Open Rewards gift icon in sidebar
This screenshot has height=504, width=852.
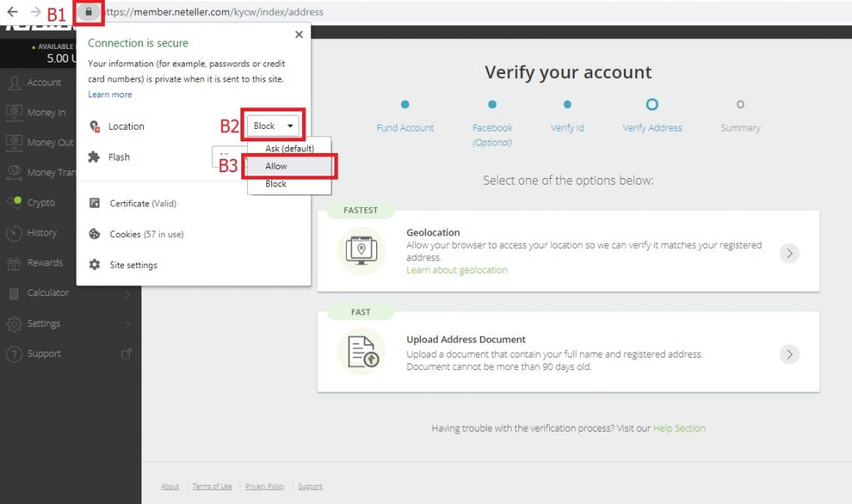(14, 263)
